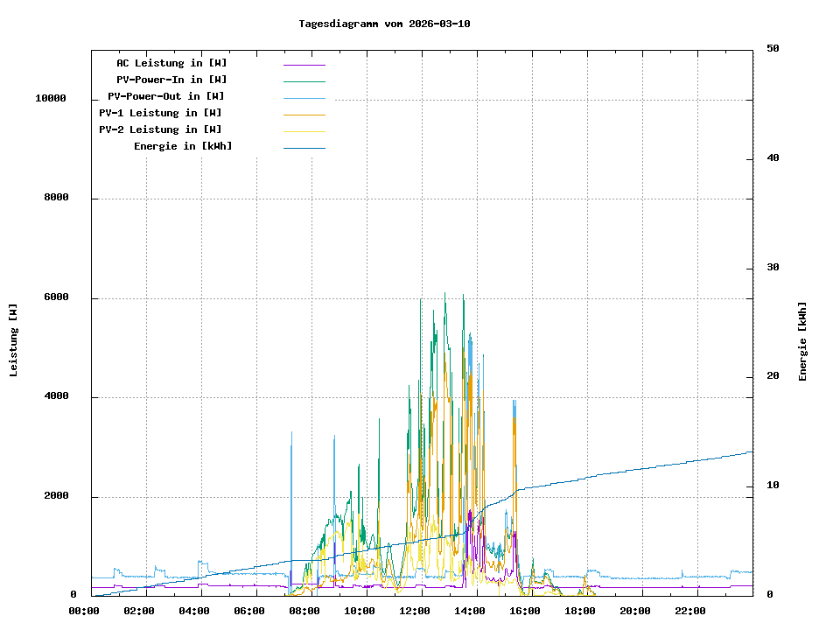The width and height of the screenshot is (840, 630).
Task: Click the chart title 'Tagesdiagramm vom 2026-03-10'
Action: [384, 24]
